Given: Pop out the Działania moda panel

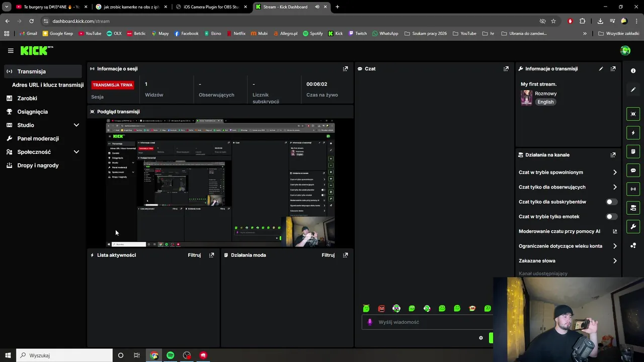Looking at the screenshot, I should click(345, 255).
